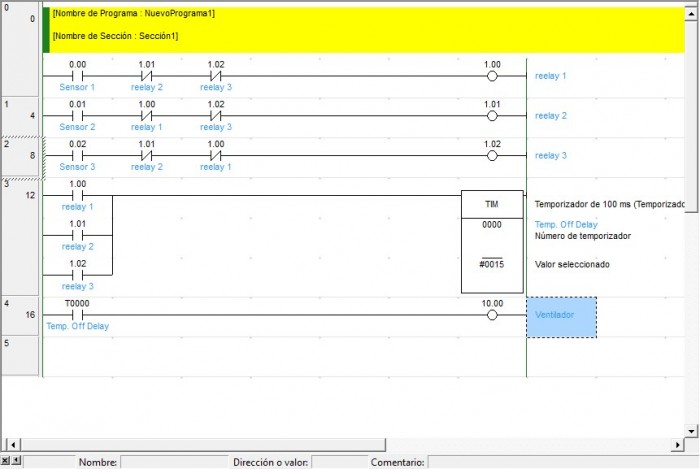Select rung 1 header with step 4
Viewport: 700px width, 469px height.
click(20, 116)
